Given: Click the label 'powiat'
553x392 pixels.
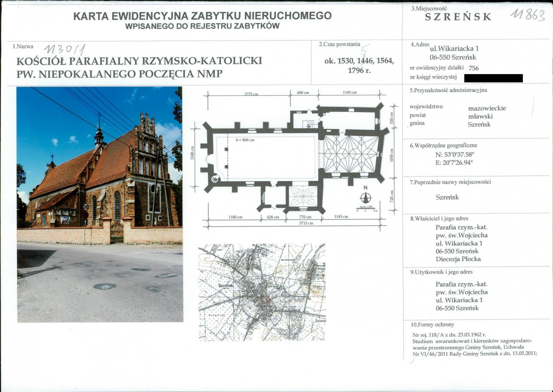Looking at the screenshot, I should 417,115.
